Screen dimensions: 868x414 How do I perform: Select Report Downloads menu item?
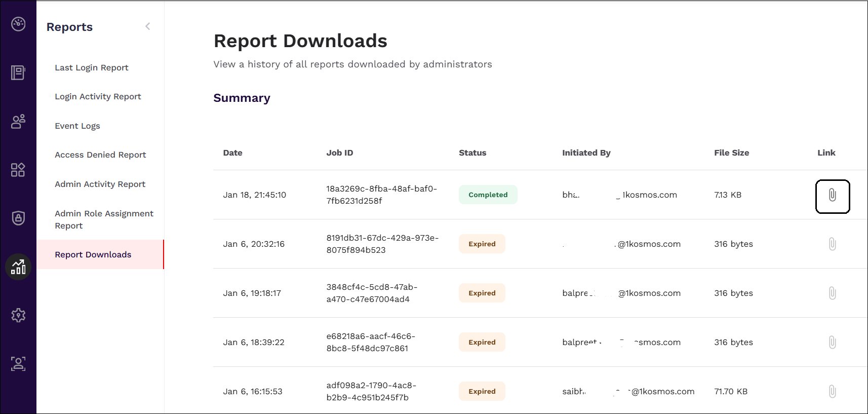93,254
